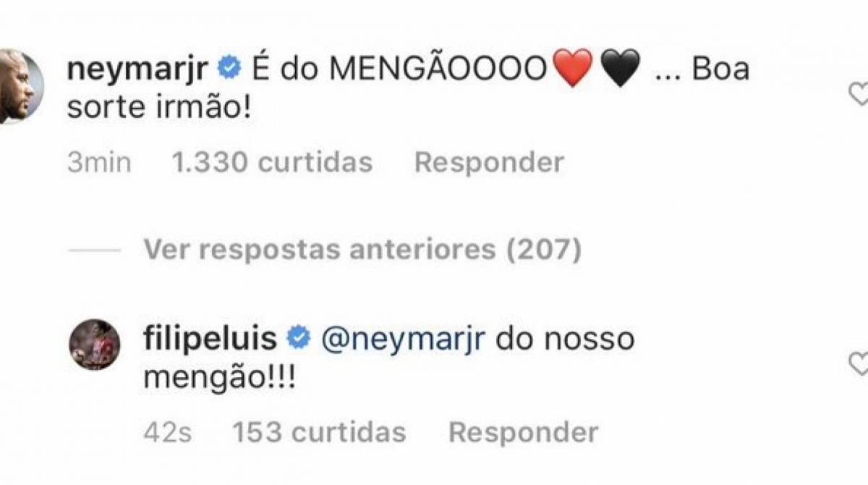Click '1.330 curtidas' on neymarjr's comment
868x485 pixels.
click(x=272, y=161)
